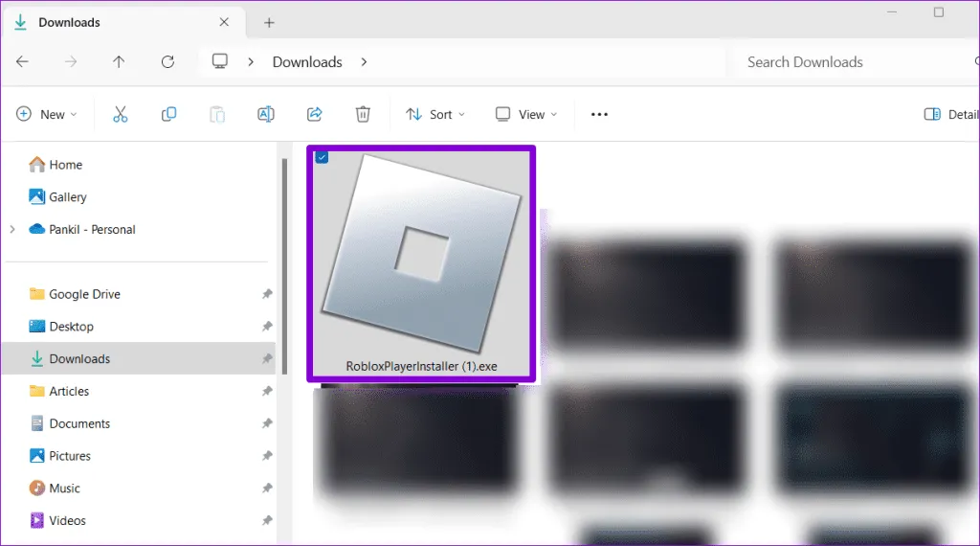Open the Documents folder in sidebar

[79, 423]
